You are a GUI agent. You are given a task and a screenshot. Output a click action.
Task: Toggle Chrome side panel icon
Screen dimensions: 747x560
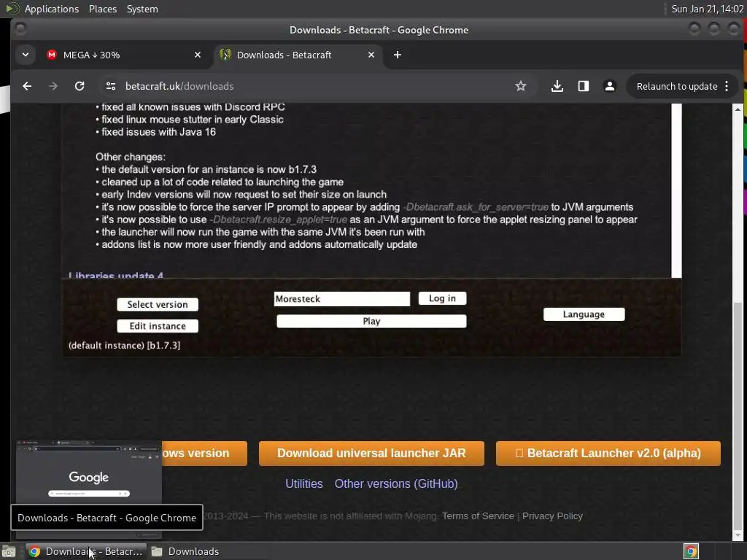click(x=583, y=86)
